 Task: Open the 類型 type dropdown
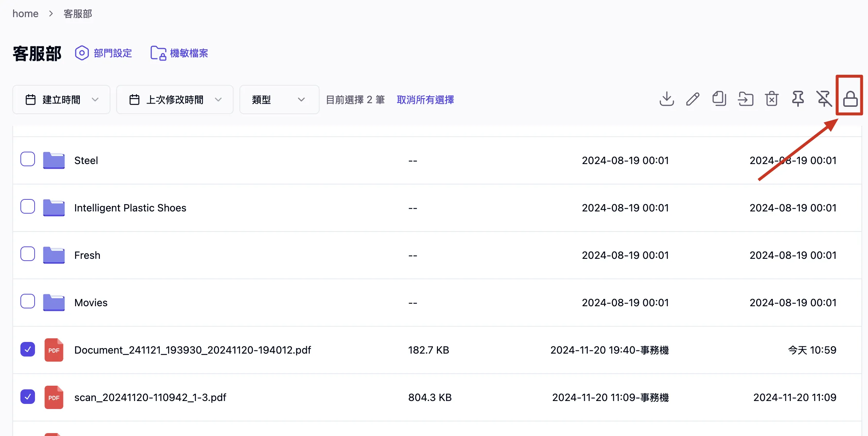(279, 100)
